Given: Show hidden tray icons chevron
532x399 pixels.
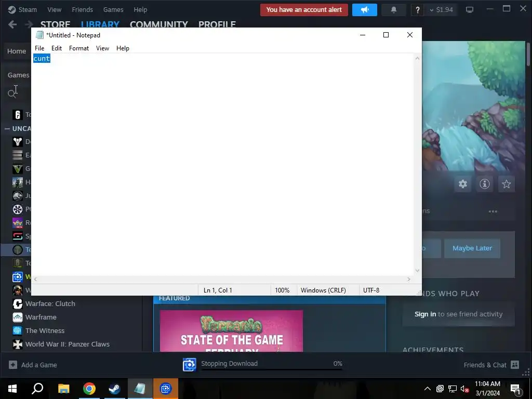Looking at the screenshot, I should coord(428,389).
